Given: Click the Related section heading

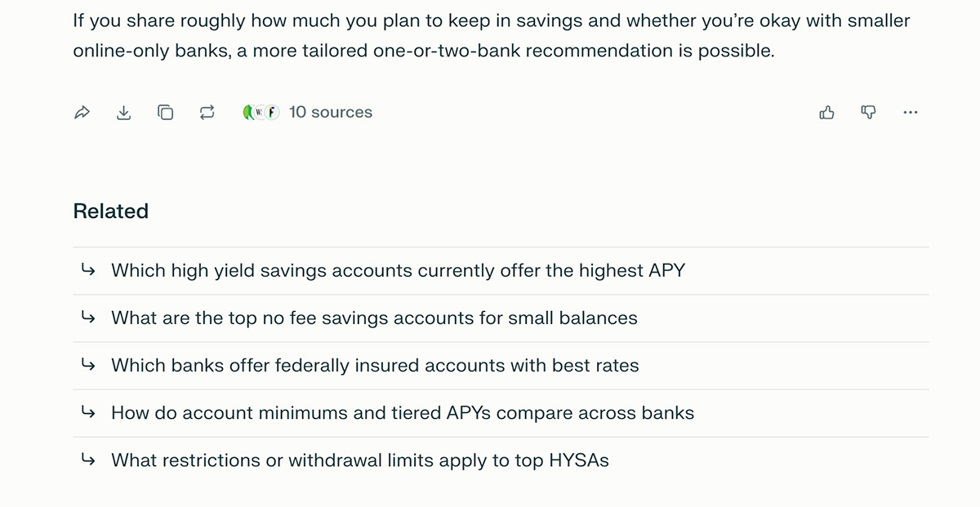Looking at the screenshot, I should (x=111, y=211).
